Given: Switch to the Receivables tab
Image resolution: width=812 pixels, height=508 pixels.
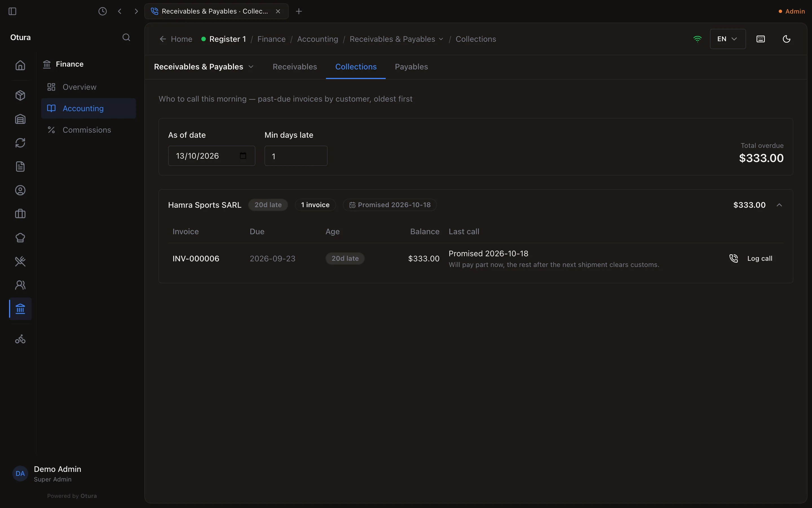Looking at the screenshot, I should (295, 67).
